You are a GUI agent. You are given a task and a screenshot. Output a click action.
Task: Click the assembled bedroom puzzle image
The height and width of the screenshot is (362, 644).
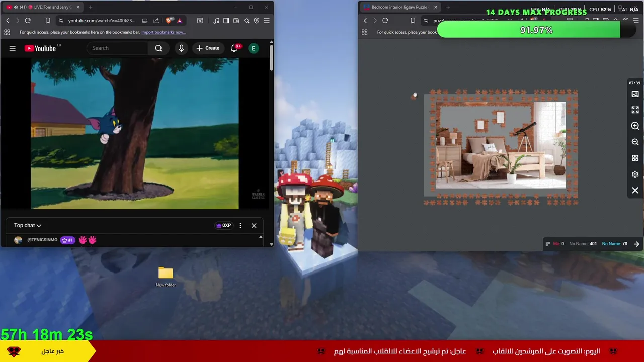(501, 145)
